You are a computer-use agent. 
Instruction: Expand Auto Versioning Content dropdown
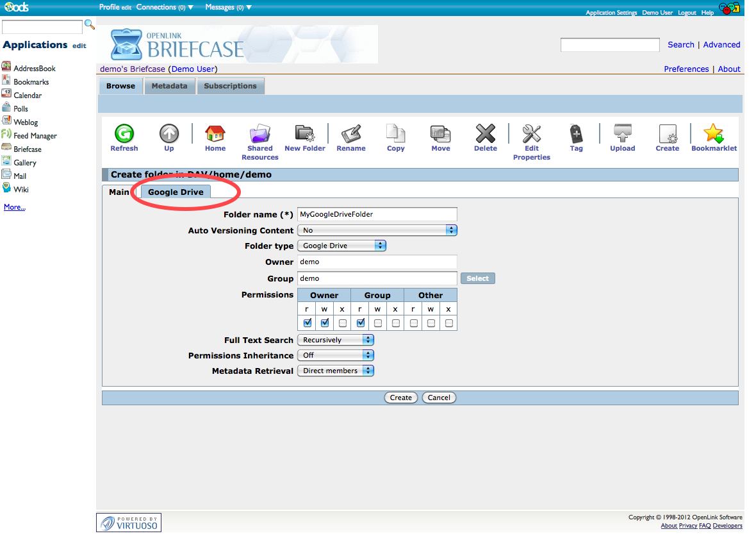point(377,230)
